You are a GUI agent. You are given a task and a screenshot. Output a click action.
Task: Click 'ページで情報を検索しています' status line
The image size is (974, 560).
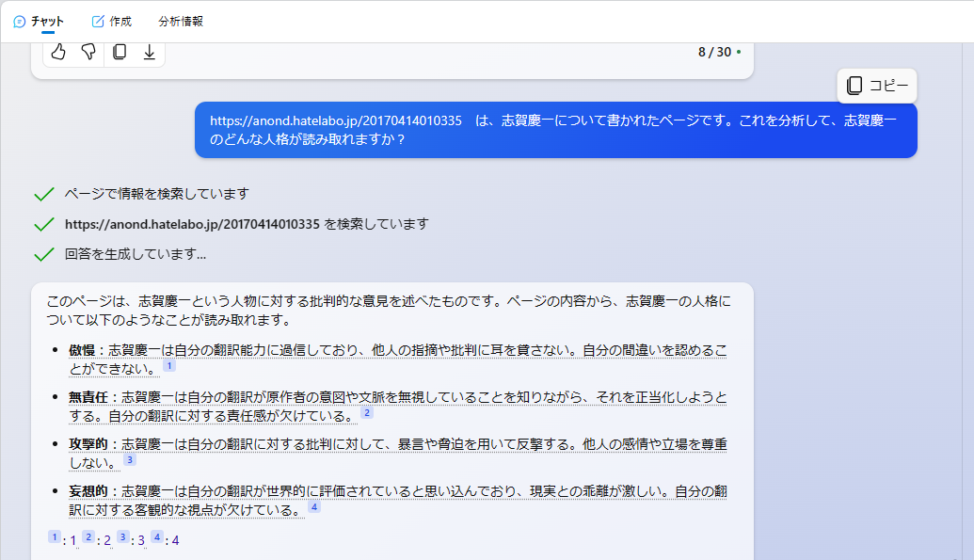(156, 194)
